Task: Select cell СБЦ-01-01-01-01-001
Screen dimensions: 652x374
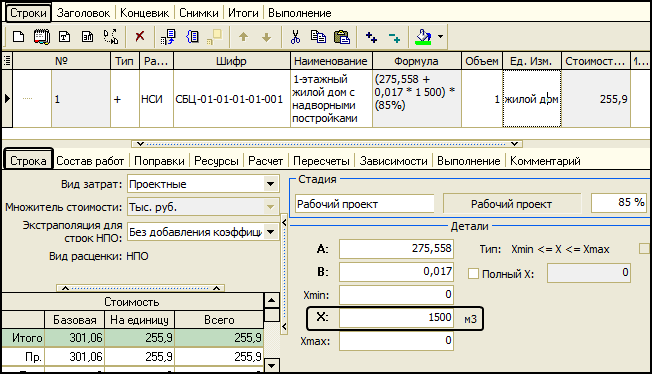Action: click(231, 99)
